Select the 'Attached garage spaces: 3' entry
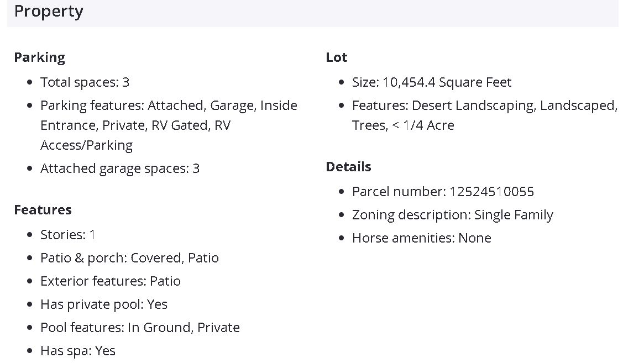The width and height of the screenshot is (644, 363). pos(119,169)
